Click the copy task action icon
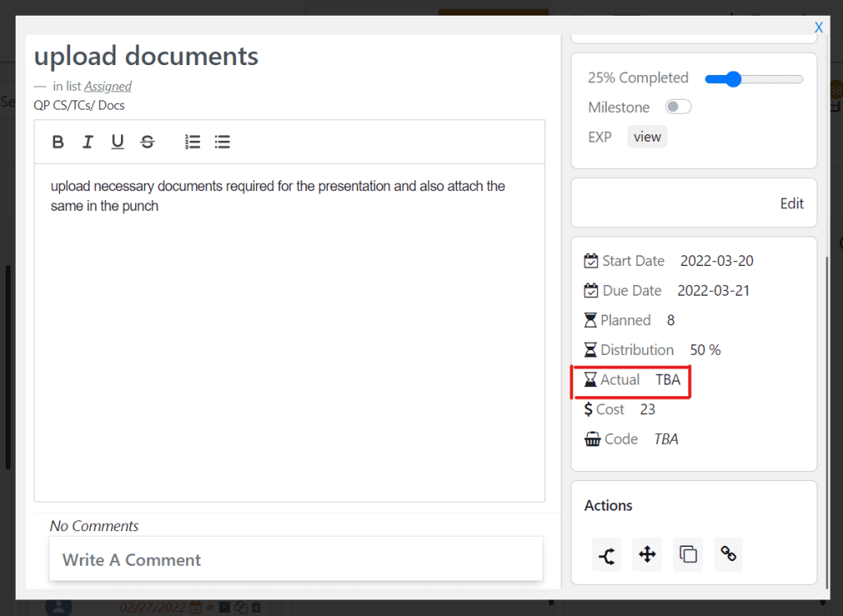Screen dimensions: 843x616 [x=688, y=554]
